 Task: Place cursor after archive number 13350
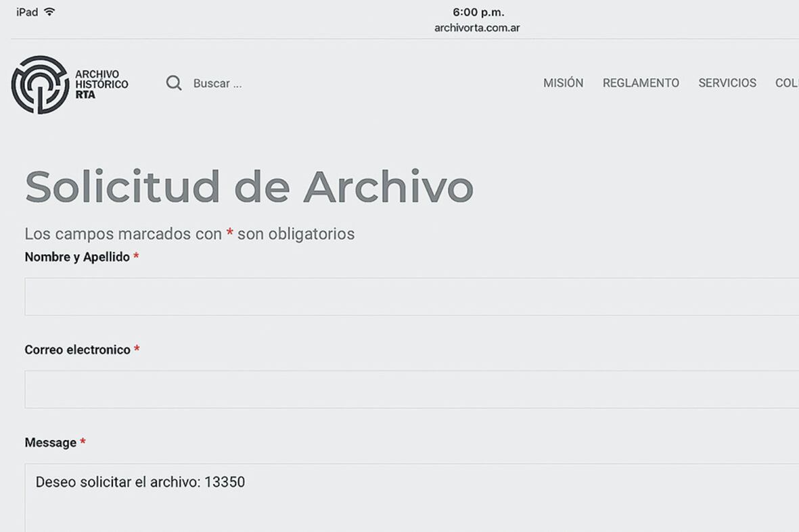click(246, 483)
